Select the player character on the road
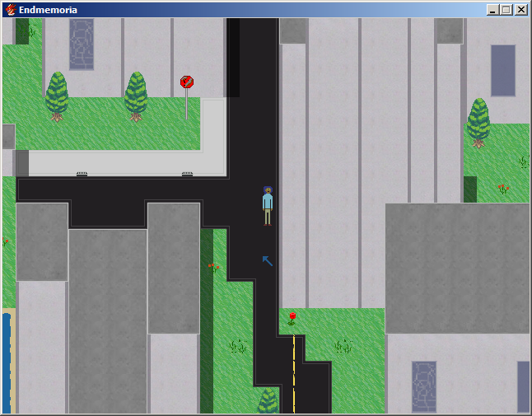 [268, 205]
